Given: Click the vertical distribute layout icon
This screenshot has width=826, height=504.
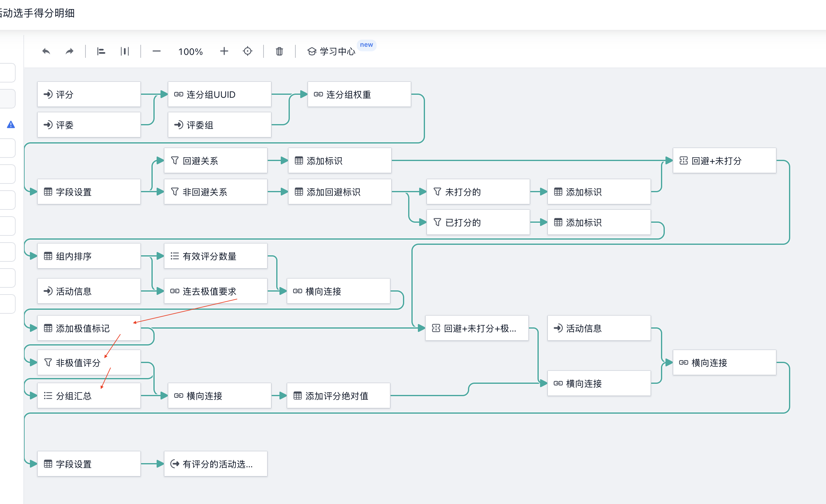Looking at the screenshot, I should [x=125, y=51].
